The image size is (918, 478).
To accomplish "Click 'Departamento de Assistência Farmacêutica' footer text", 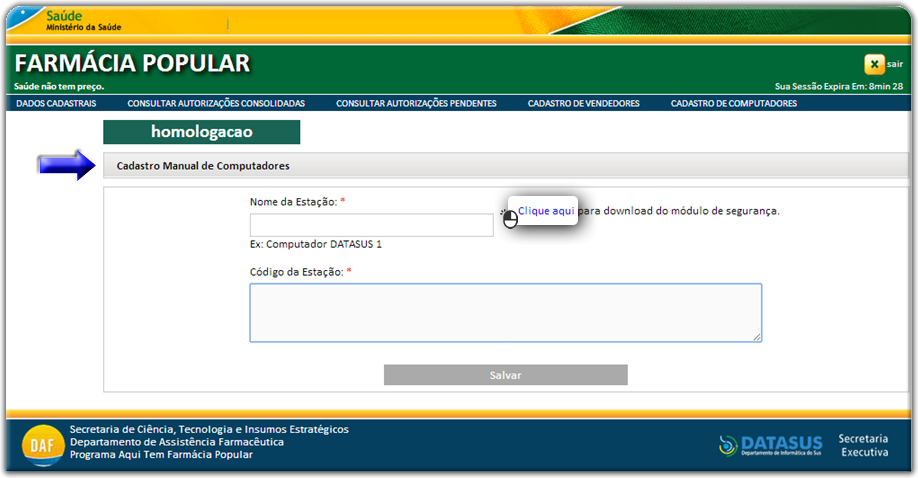I will (x=177, y=442).
